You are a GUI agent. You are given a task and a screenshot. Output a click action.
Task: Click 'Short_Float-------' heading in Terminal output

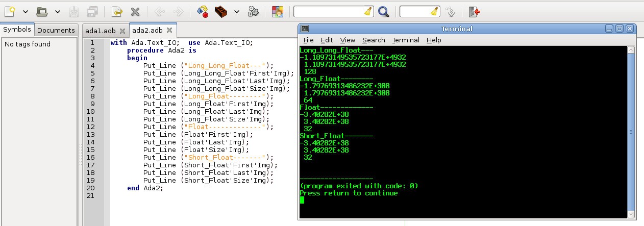coord(336,136)
